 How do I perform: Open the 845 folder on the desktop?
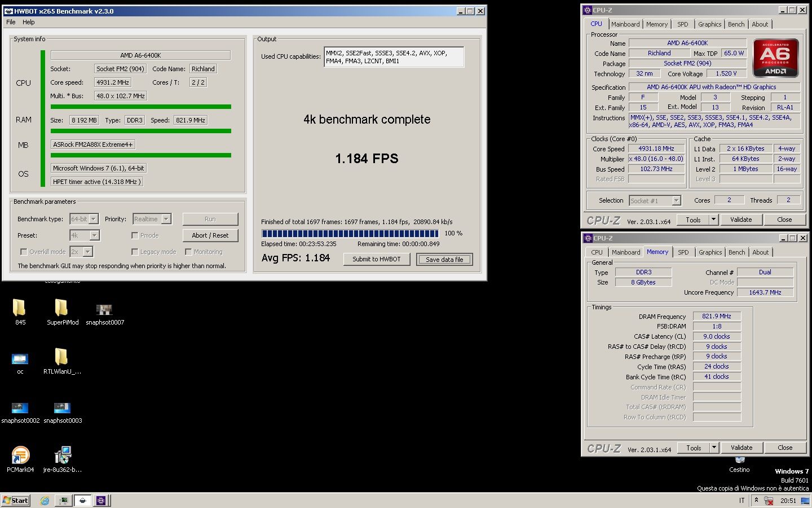pyautogui.click(x=20, y=308)
